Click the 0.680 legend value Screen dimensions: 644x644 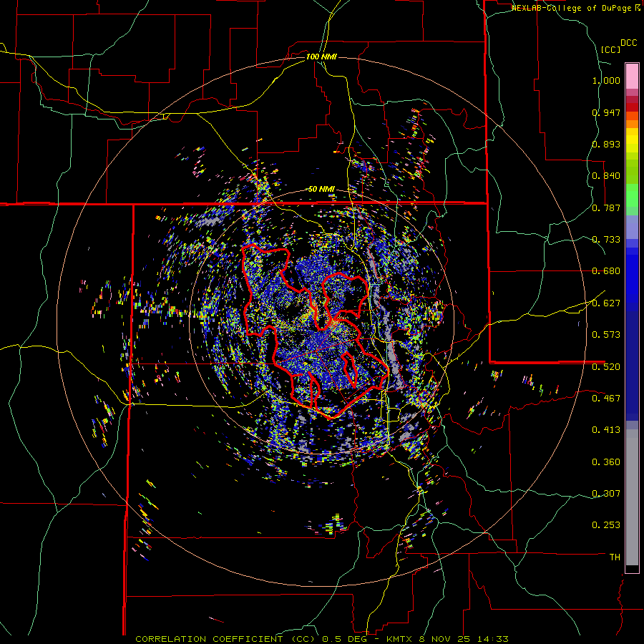(606, 271)
